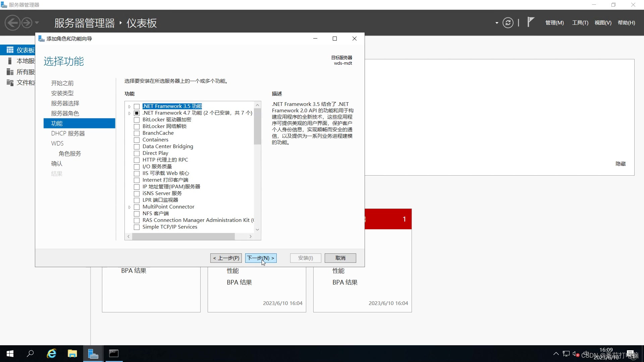Click the horizontal scrollbar right arrow

(x=251, y=237)
